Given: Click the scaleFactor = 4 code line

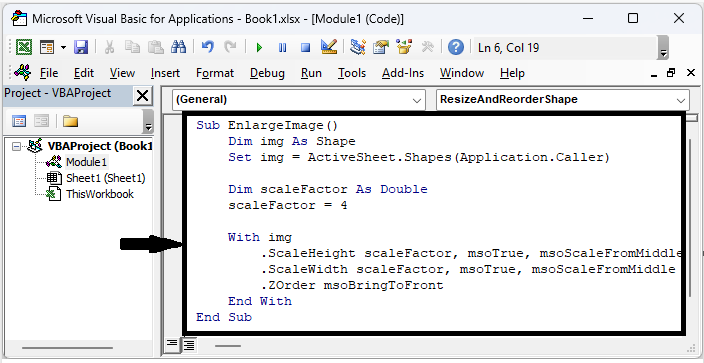Looking at the screenshot, I should click(287, 206).
